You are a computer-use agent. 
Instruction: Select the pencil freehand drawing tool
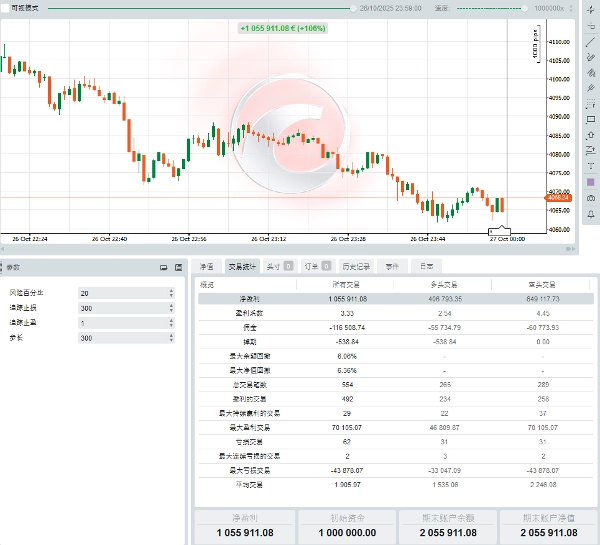[x=590, y=57]
